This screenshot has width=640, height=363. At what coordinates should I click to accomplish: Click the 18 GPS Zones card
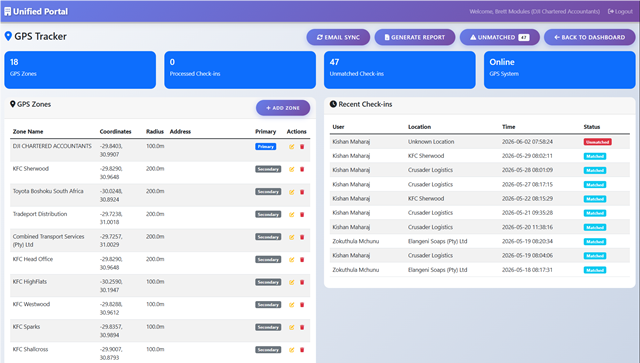point(80,70)
